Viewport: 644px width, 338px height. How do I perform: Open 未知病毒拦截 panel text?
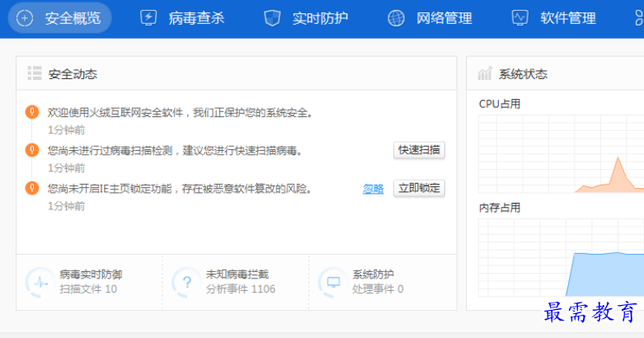(x=237, y=274)
